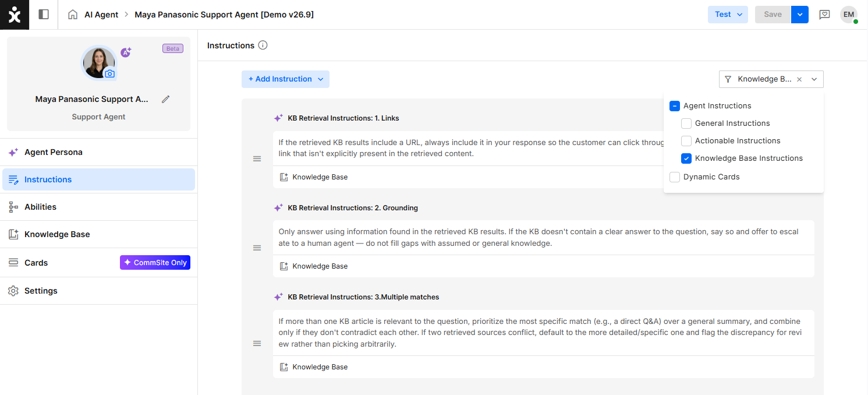Screen dimensions: 868x395
Task: Collapse the instruction filter dropdown chevron
Action: pos(814,79)
